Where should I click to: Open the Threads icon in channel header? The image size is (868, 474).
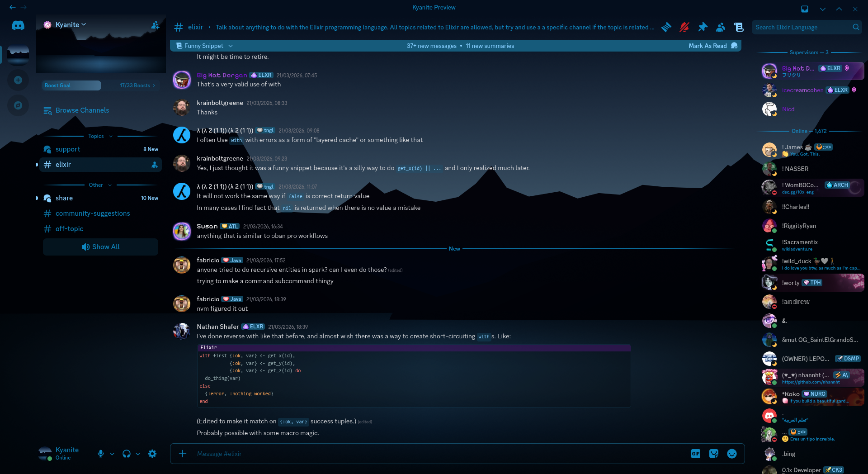coord(666,27)
